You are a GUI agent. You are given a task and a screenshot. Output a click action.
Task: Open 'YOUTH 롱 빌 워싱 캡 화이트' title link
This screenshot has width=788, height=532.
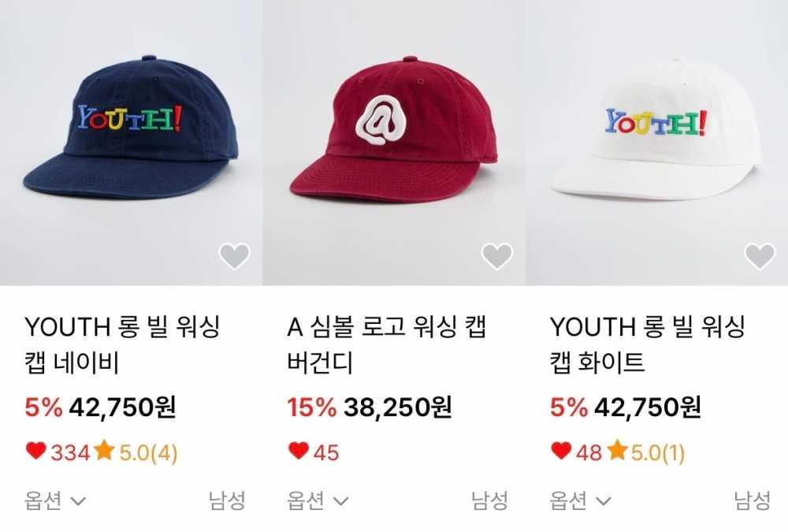click(647, 345)
